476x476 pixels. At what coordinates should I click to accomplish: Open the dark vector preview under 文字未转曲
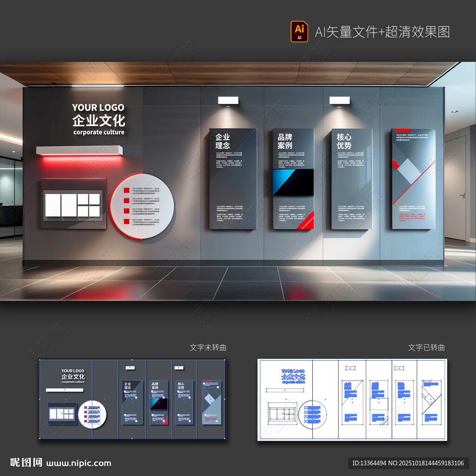click(x=132, y=399)
